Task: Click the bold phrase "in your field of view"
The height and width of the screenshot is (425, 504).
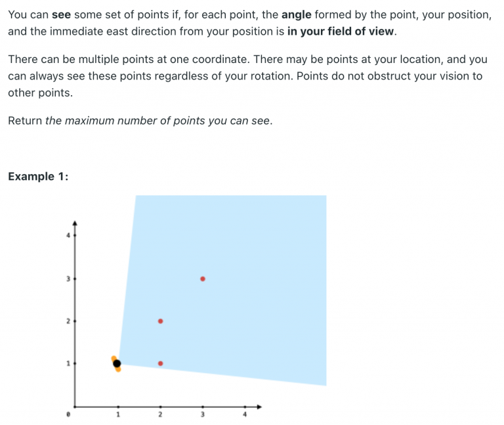Action: pyautogui.click(x=341, y=31)
